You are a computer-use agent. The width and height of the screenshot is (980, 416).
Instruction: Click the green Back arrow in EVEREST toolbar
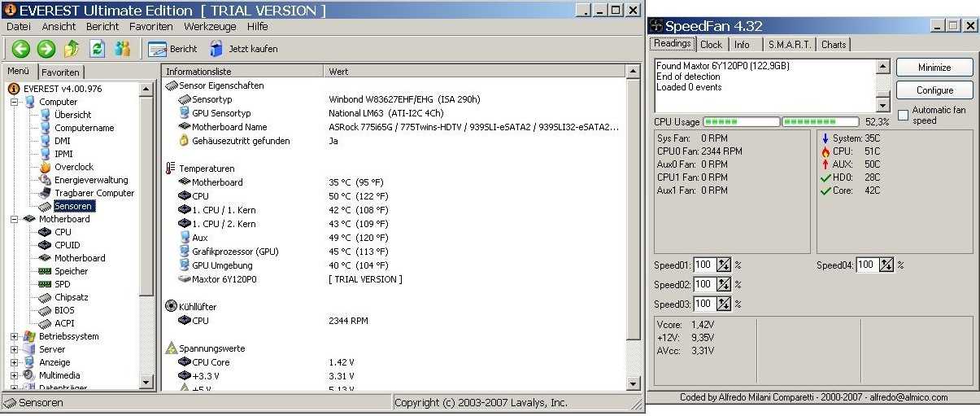21,49
